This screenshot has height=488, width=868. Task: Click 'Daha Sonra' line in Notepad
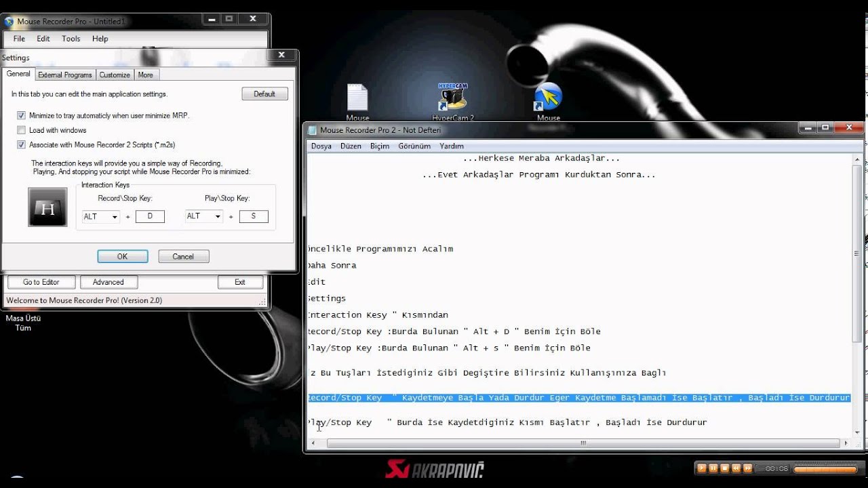coord(332,266)
